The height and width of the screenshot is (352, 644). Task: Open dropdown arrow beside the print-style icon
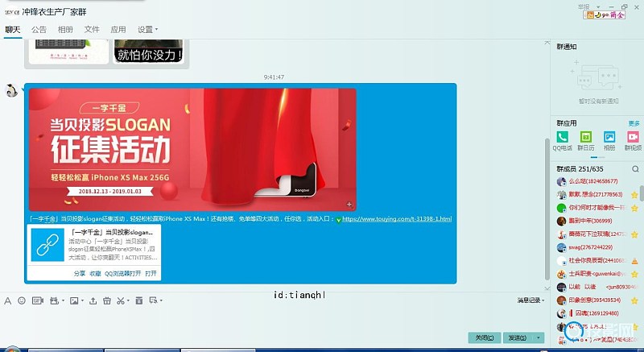pyautogui.click(x=63, y=301)
